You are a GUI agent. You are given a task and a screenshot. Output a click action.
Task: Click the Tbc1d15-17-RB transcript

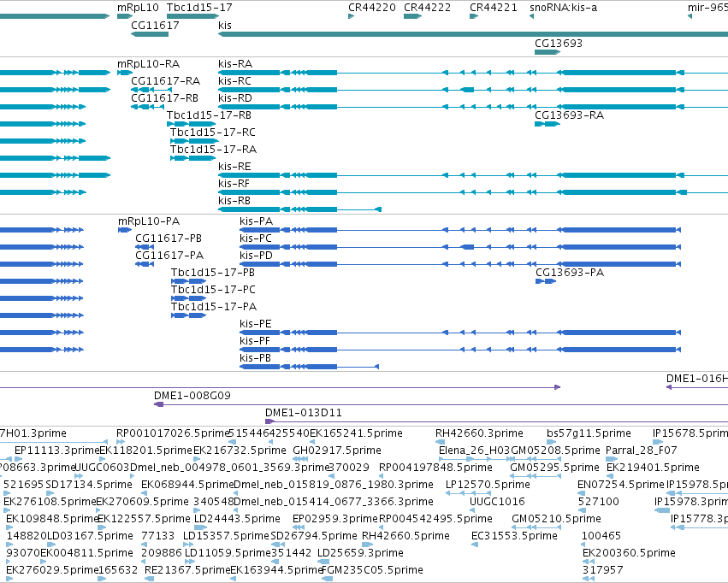(191, 124)
